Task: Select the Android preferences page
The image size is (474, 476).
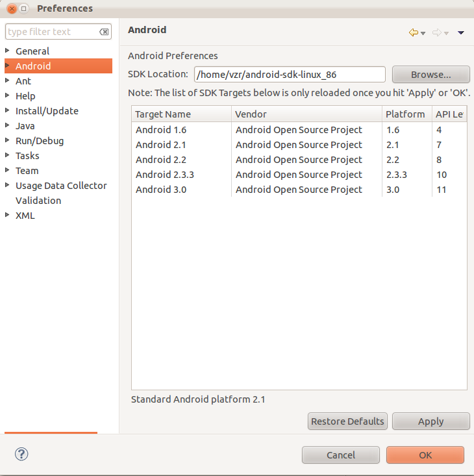Action: 33,66
